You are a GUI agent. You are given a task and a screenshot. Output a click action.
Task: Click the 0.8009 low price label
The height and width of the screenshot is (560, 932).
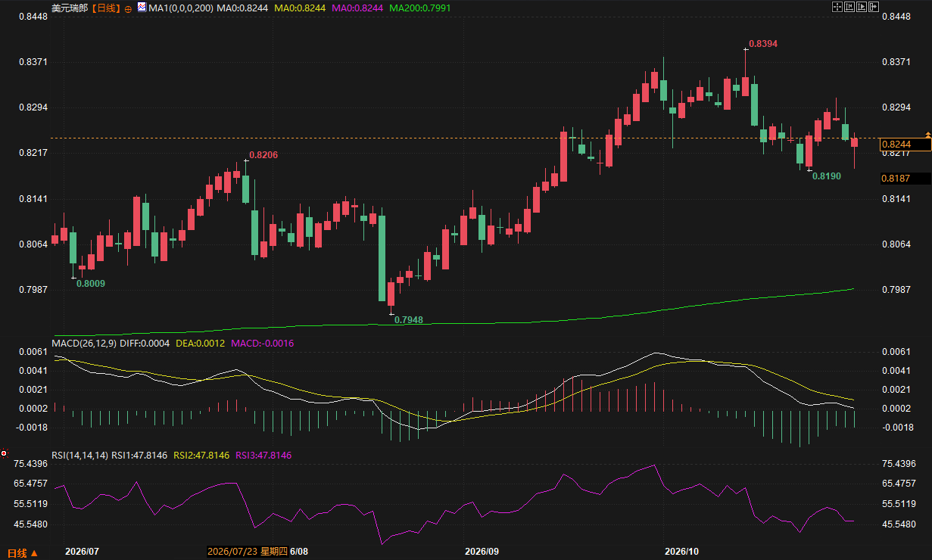pyautogui.click(x=91, y=283)
